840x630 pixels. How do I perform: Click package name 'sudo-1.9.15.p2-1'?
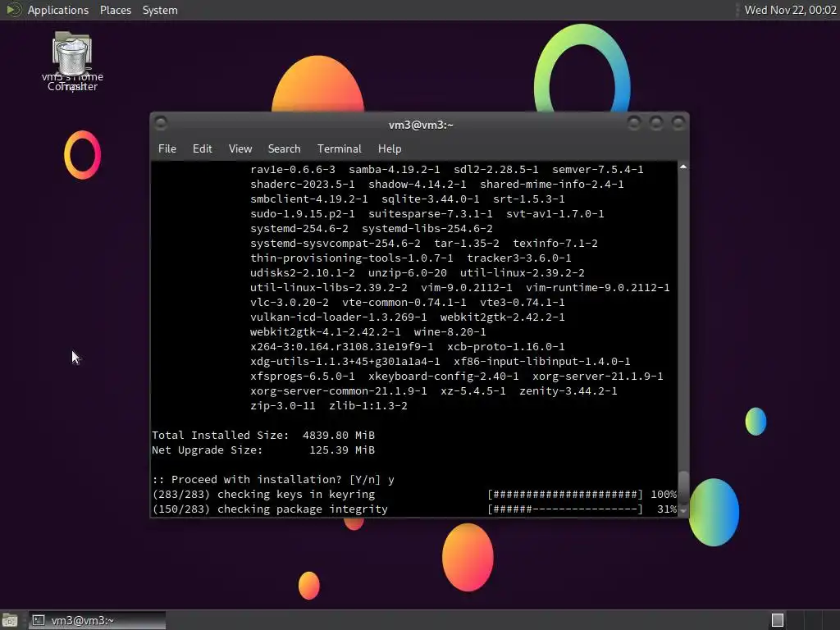(302, 214)
